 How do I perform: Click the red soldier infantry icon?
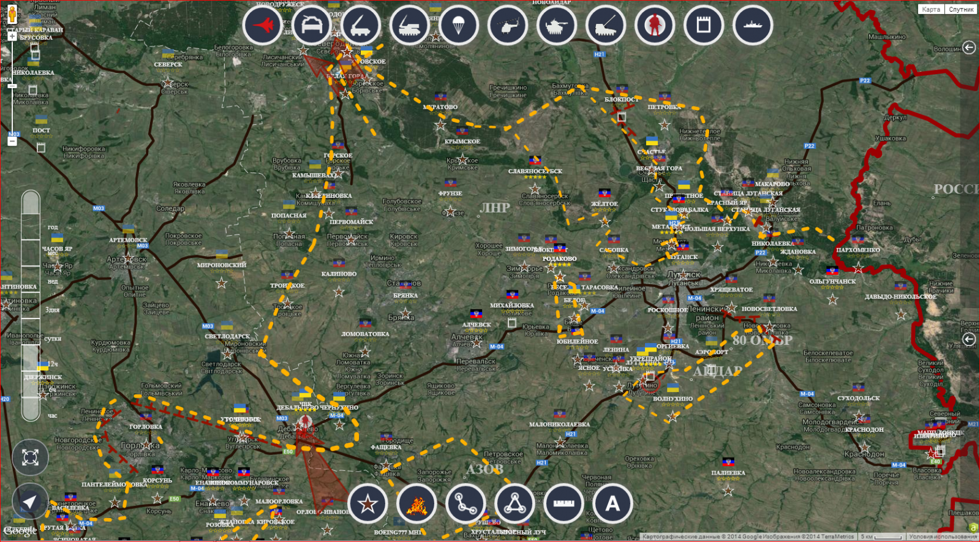click(654, 26)
